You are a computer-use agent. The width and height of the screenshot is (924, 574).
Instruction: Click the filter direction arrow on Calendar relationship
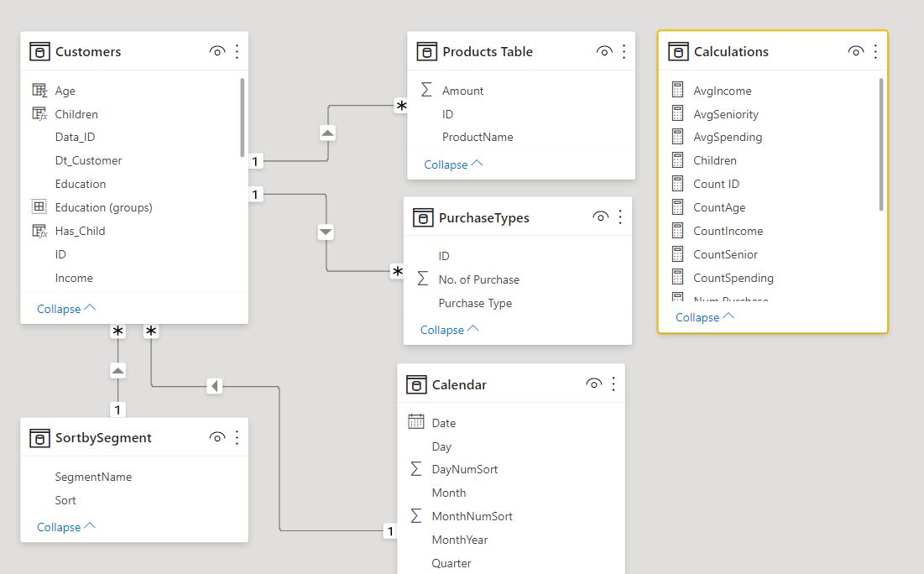[x=215, y=386]
